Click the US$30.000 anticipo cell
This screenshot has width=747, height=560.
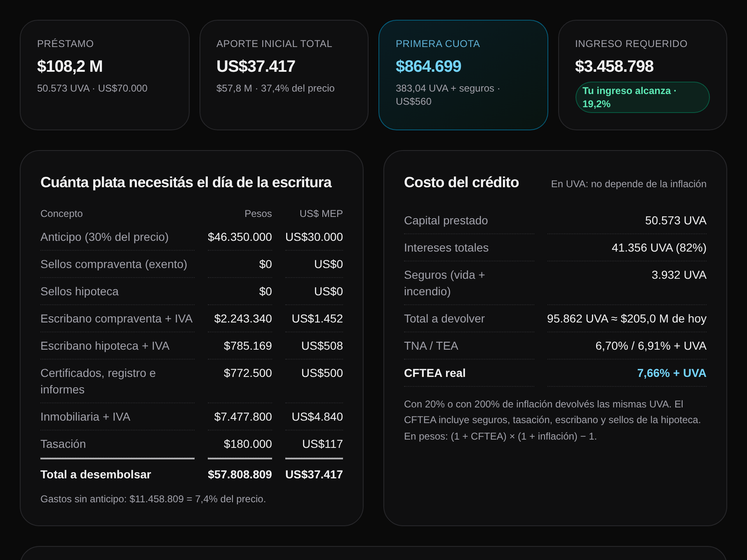click(x=314, y=237)
